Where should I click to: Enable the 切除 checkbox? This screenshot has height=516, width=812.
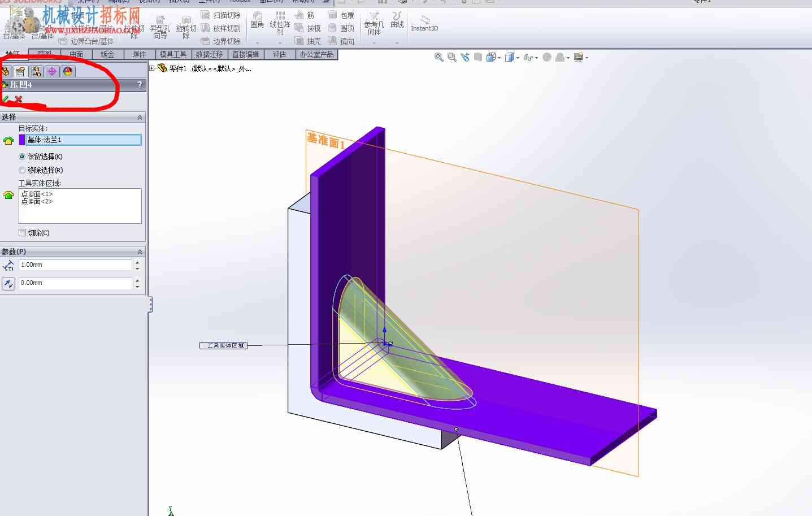(22, 233)
